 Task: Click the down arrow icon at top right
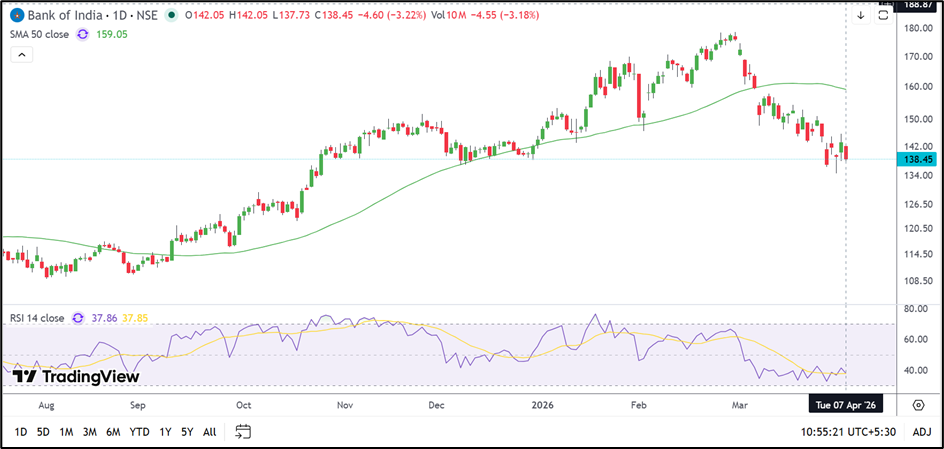tap(860, 16)
